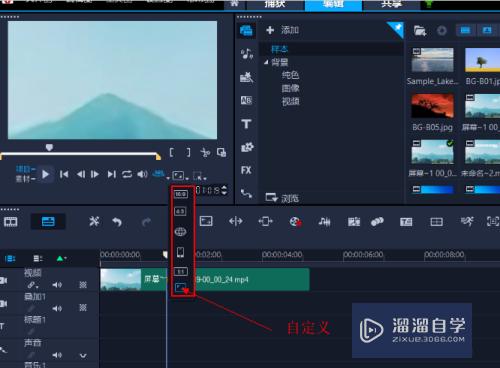The height and width of the screenshot is (368, 500).
Task: Select the 图像 image category
Action: pyautogui.click(x=290, y=88)
